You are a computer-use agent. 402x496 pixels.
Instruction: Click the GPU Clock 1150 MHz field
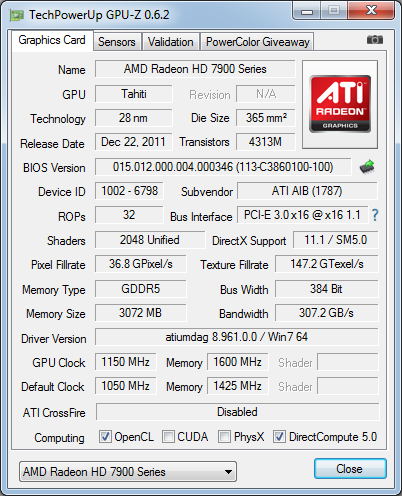(x=126, y=362)
